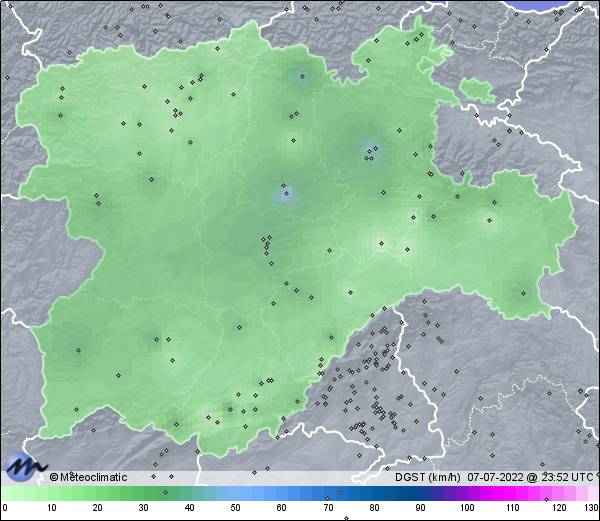Click the scale label 80

pos(375,508)
